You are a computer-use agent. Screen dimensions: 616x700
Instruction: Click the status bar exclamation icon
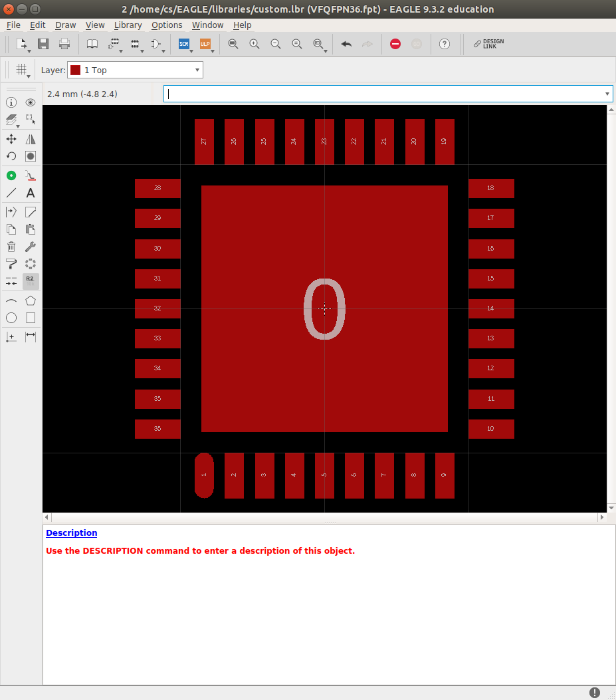(595, 693)
